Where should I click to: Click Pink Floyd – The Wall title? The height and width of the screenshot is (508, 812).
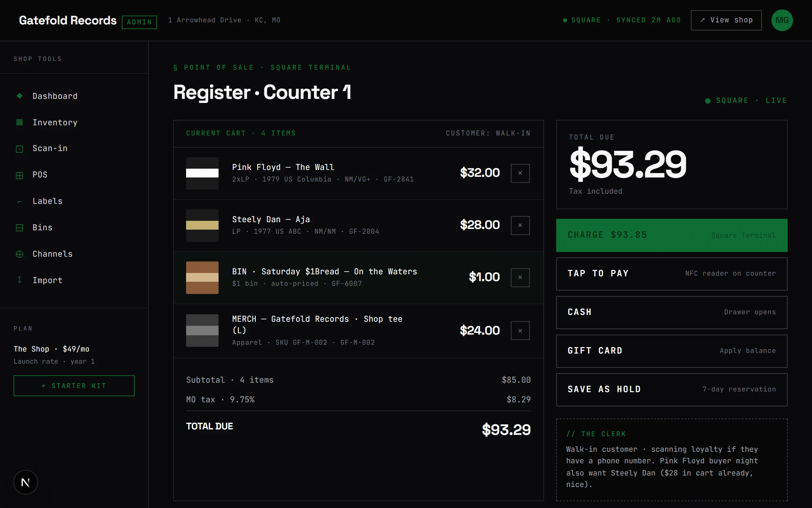point(283,167)
